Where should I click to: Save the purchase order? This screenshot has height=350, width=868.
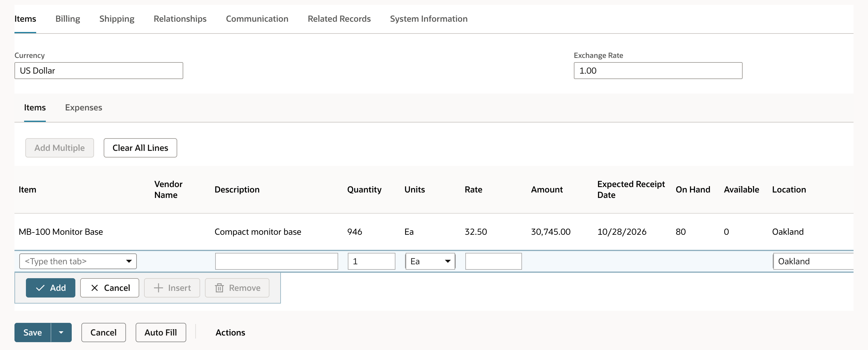click(33, 332)
